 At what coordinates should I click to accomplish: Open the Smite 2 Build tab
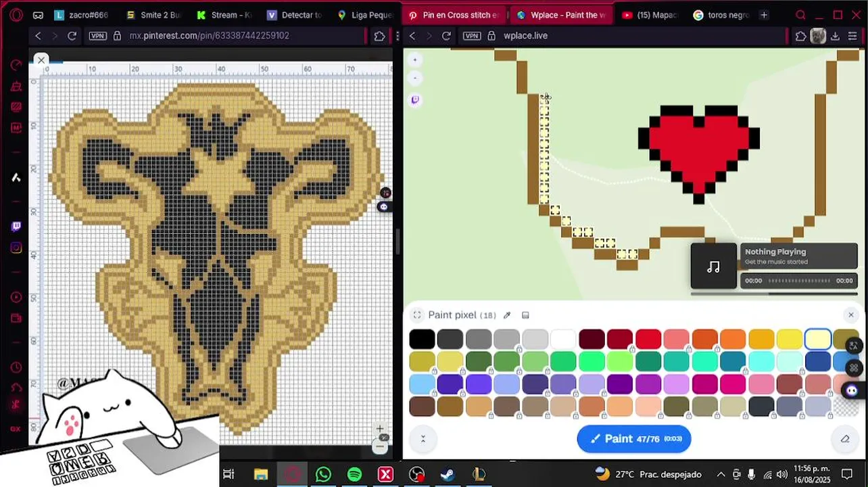(x=153, y=15)
